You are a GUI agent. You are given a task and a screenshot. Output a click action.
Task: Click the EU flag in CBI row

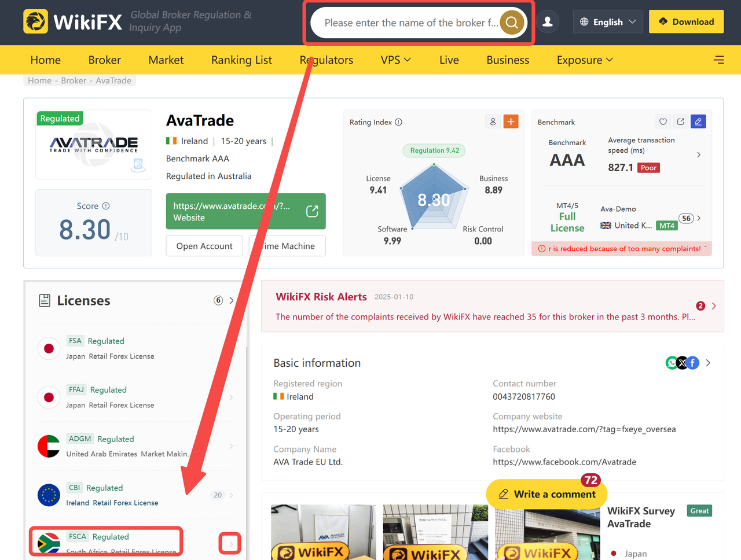[49, 495]
